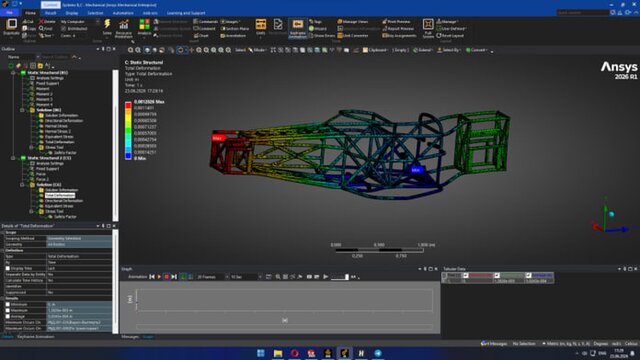The height and width of the screenshot is (360, 640).
Task: Collapse the second Static Structural tree node
Action: (13, 158)
